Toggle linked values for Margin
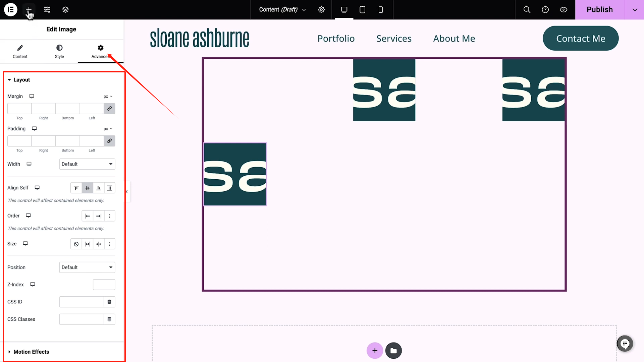This screenshot has height=362, width=644. tap(109, 109)
